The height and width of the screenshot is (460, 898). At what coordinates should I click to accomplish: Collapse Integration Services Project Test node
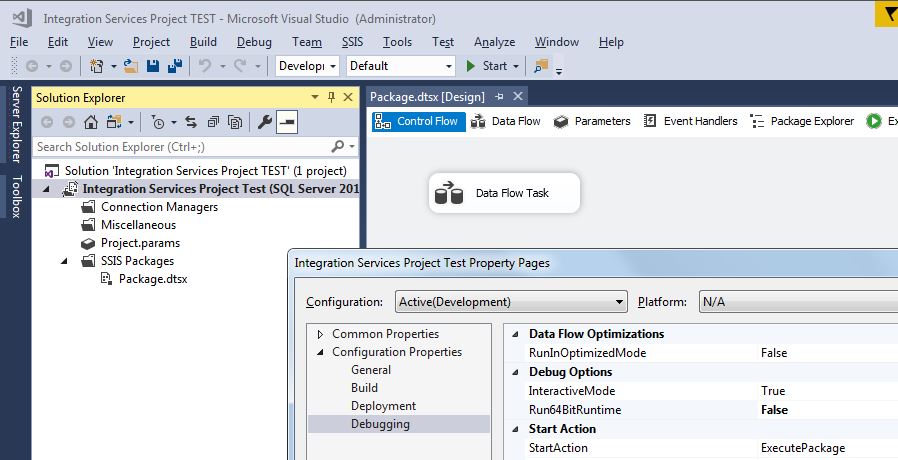[47, 188]
